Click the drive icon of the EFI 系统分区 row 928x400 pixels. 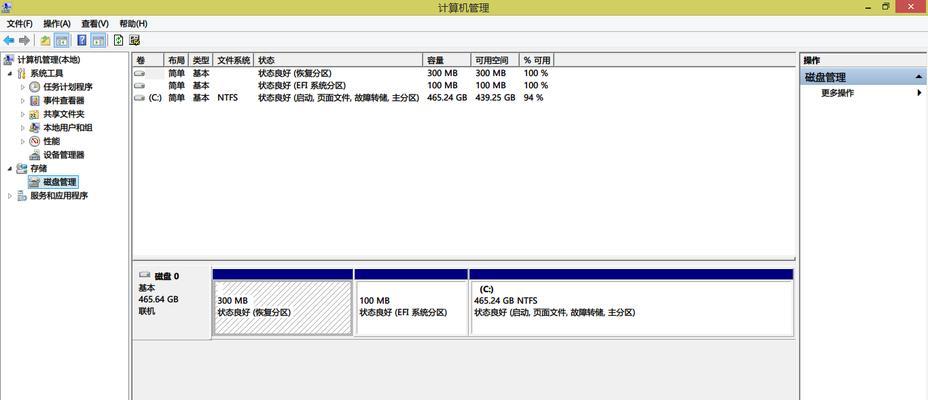pyautogui.click(x=140, y=85)
